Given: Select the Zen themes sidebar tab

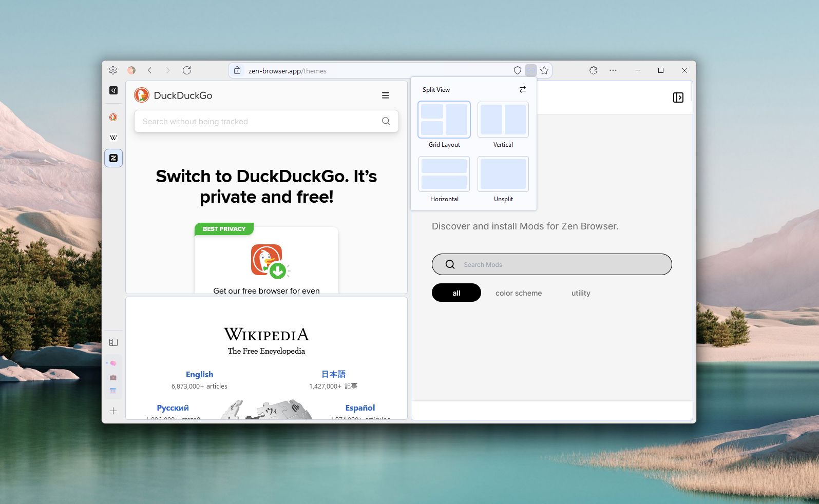Looking at the screenshot, I should [x=113, y=158].
